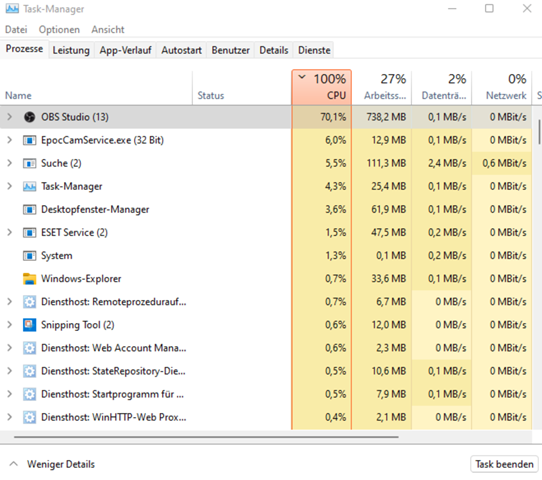The image size is (542, 480).
Task: Click the Diensthost Remoteprozeduraufruf gear icon
Action: pyautogui.click(x=29, y=302)
